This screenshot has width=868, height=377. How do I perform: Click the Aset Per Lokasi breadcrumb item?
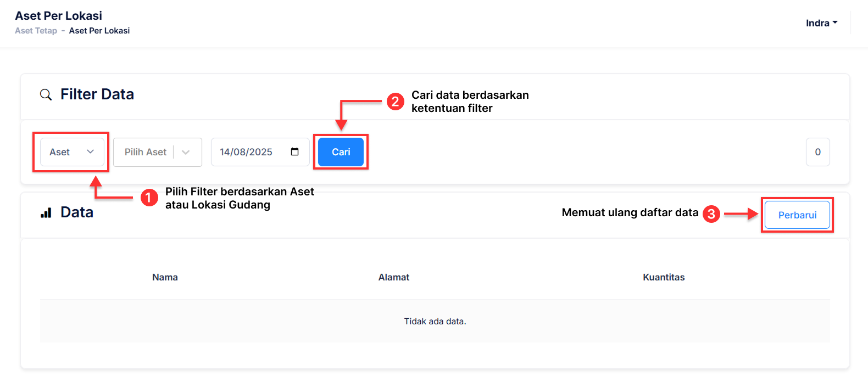coord(99,31)
